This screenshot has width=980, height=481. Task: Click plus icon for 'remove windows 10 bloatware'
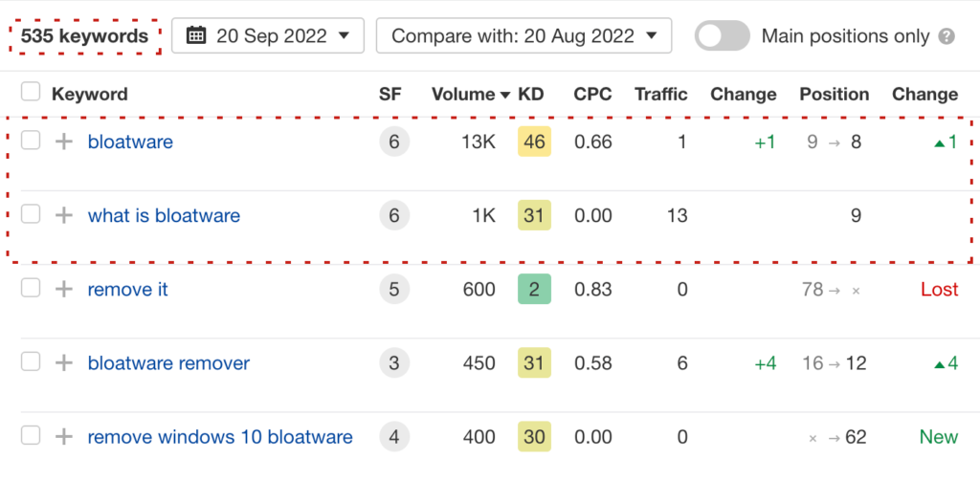pyautogui.click(x=64, y=437)
